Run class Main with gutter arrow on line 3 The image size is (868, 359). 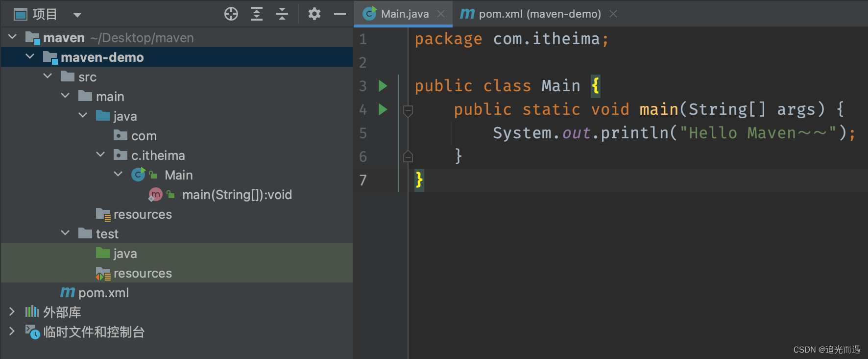pos(383,86)
